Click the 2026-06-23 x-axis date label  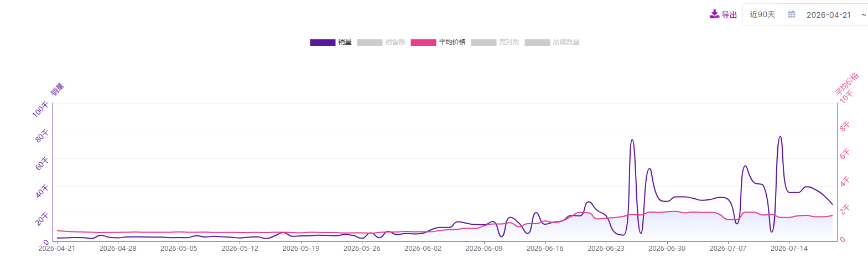click(606, 249)
